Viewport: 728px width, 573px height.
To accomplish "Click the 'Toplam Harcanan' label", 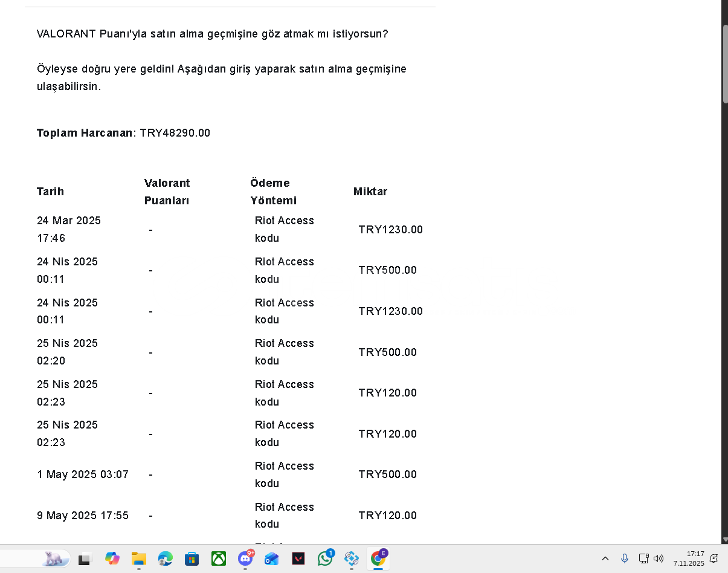I will [x=85, y=133].
